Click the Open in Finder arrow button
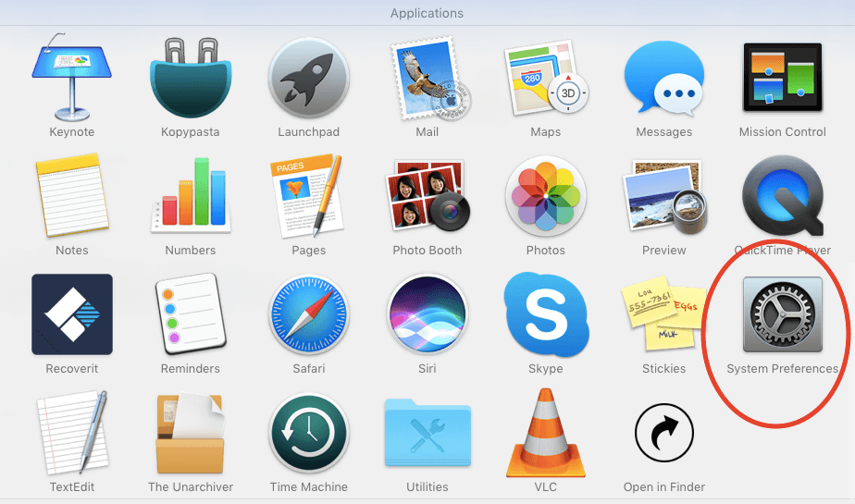855x504 pixels. [x=664, y=433]
